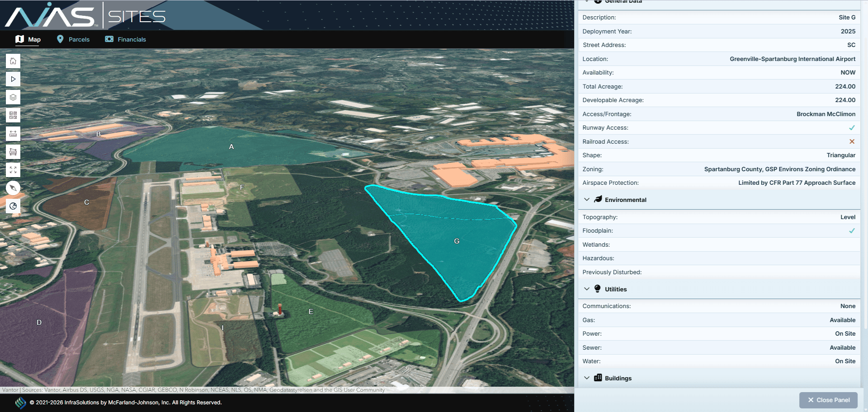Open the Financials tab

click(x=126, y=39)
